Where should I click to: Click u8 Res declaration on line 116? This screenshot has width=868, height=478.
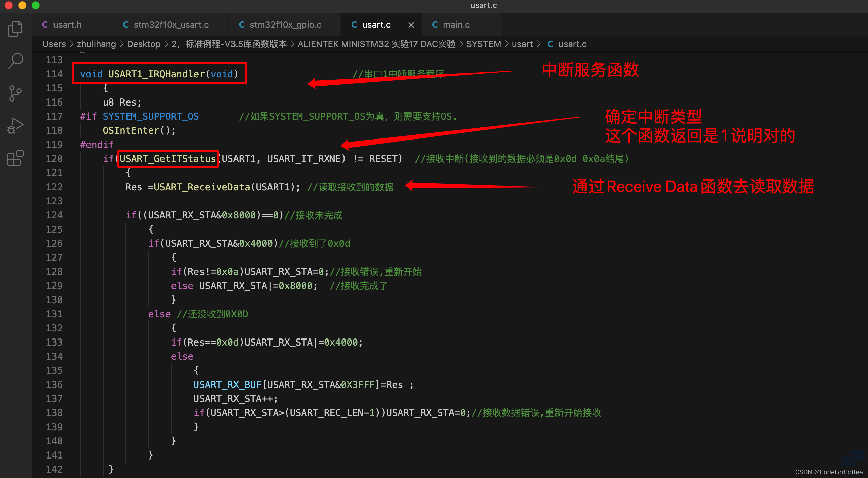(122, 102)
